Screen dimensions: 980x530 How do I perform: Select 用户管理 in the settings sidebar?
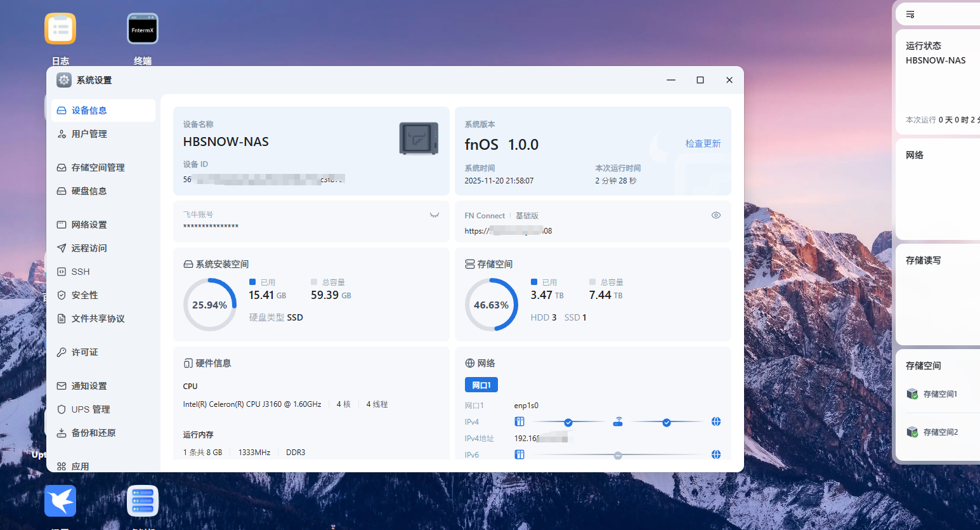coord(89,134)
